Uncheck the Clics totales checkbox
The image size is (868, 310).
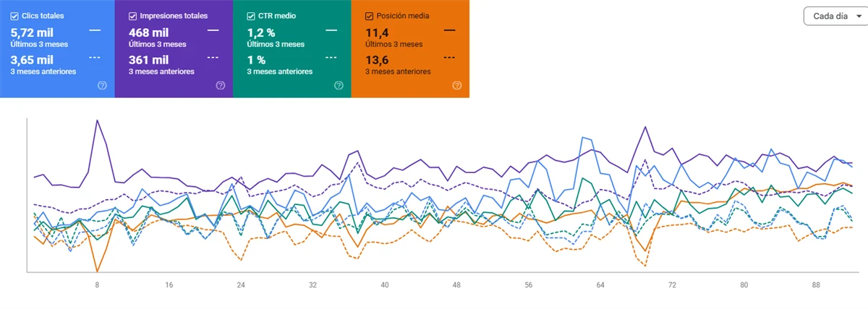tap(14, 15)
